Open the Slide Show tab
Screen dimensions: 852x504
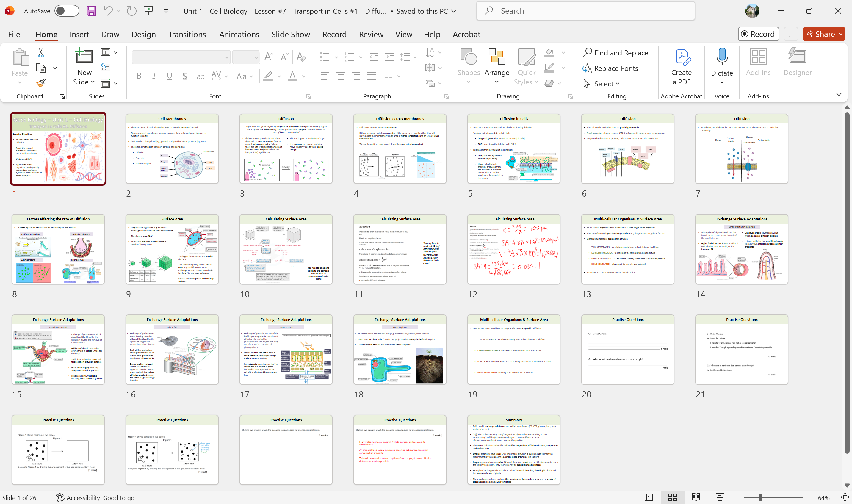pos(290,34)
